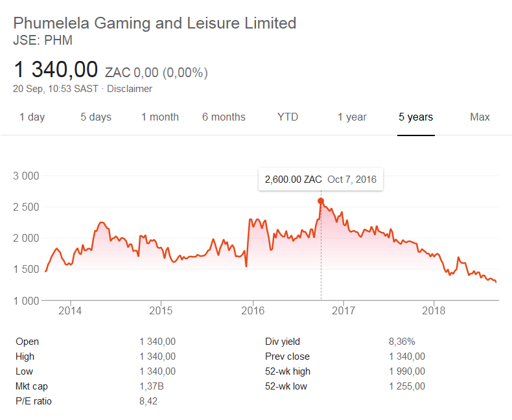
Task: Click the 5 years tab
Action: [x=415, y=117]
